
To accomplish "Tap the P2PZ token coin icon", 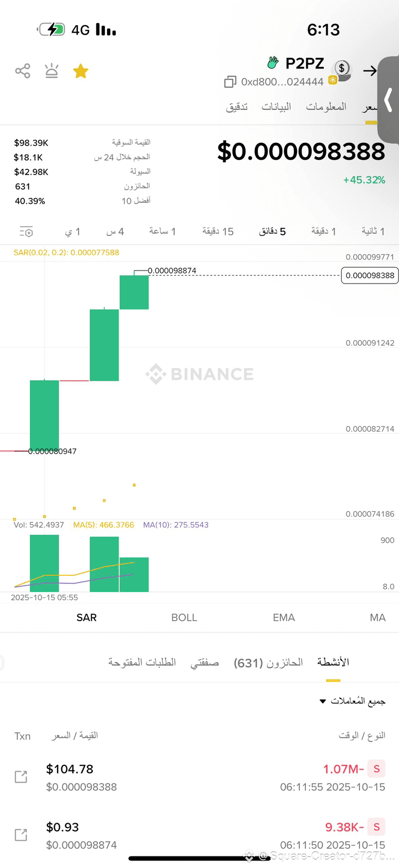I will point(342,70).
